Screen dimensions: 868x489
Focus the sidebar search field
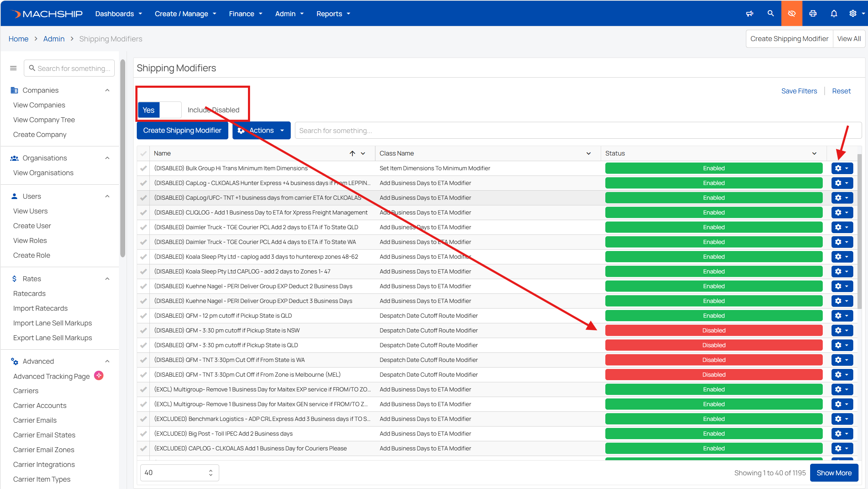69,68
